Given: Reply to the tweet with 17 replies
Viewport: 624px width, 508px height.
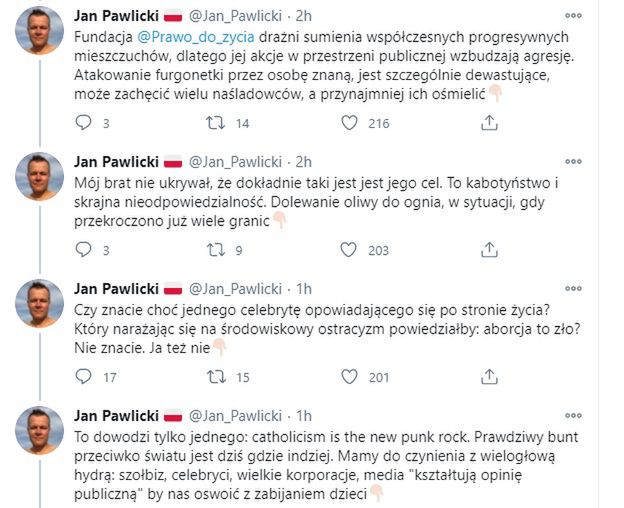Looking at the screenshot, I should click(x=85, y=377).
